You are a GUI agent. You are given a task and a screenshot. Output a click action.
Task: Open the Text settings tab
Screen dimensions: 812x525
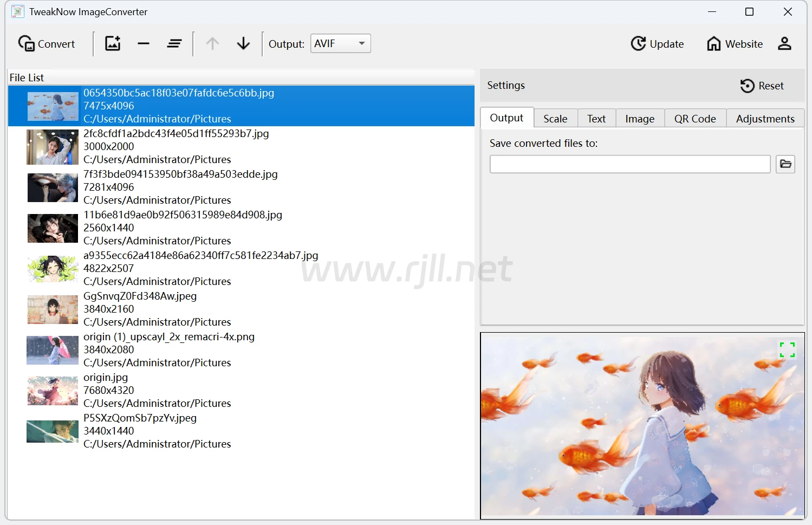[596, 119]
